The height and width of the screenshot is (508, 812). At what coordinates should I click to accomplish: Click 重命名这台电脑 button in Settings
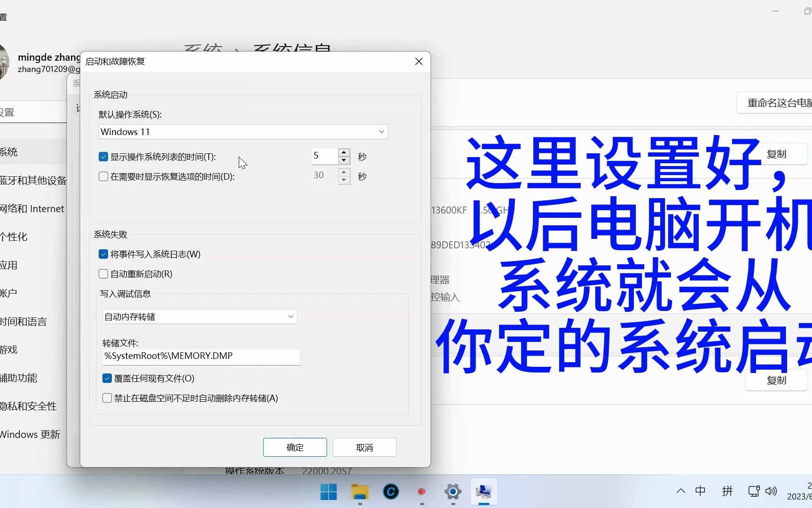tap(775, 103)
